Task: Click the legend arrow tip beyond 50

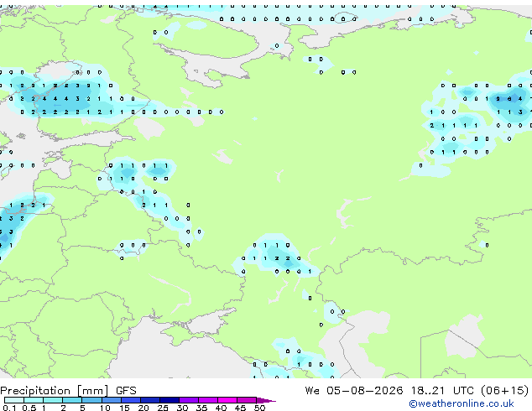Action: click(x=266, y=400)
